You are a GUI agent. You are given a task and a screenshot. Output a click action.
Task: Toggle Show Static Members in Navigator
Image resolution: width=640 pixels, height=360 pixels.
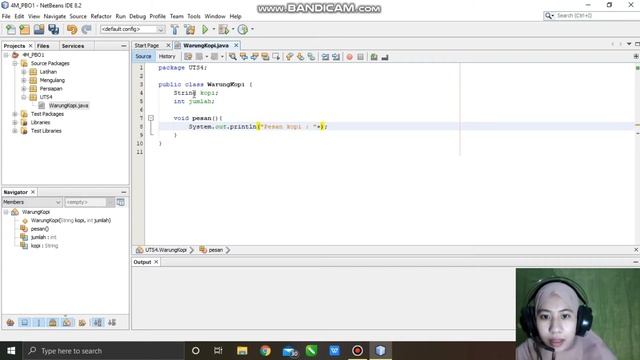pos(39,322)
